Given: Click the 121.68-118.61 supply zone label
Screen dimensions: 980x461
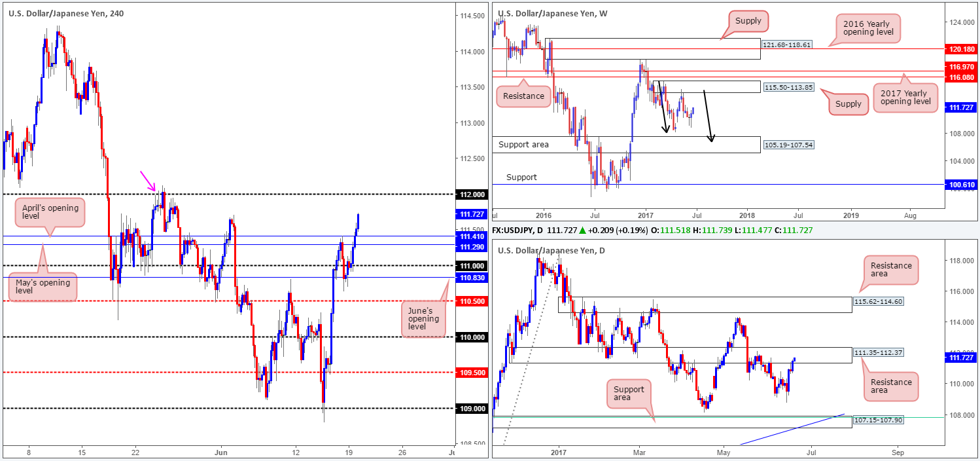Looking at the screenshot, I should click(787, 45).
